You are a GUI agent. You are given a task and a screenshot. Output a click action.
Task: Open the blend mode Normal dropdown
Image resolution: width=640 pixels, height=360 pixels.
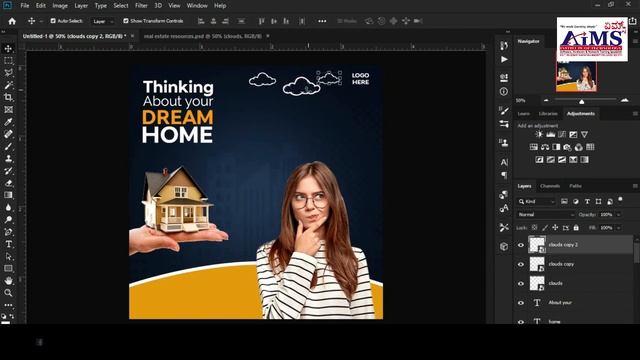pos(546,215)
